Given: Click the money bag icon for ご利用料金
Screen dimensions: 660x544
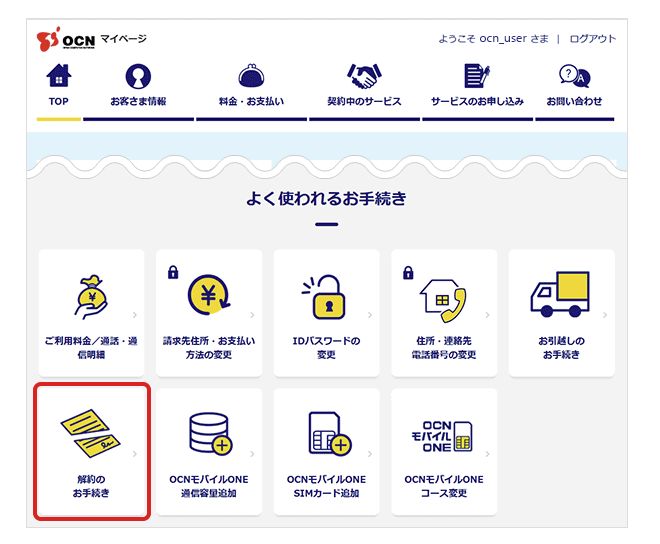Looking at the screenshot, I should point(91,297).
